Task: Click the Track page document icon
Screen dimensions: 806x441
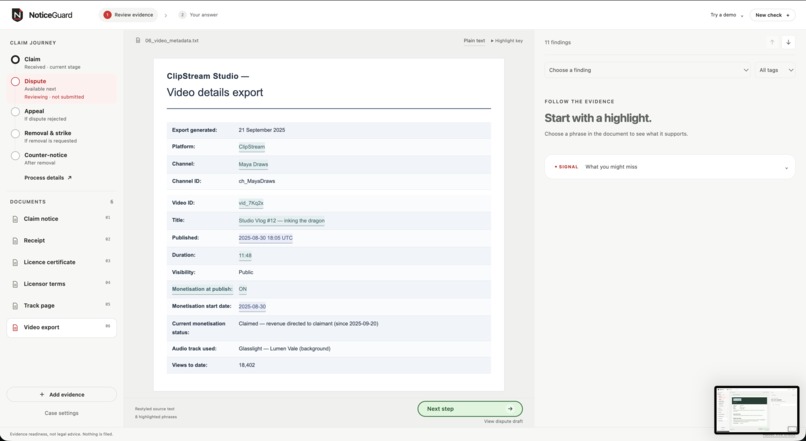Action: pyautogui.click(x=15, y=306)
